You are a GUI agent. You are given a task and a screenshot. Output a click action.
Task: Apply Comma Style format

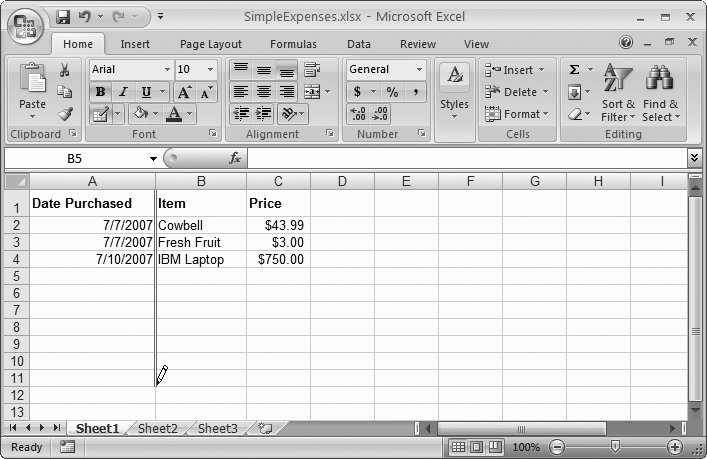(x=415, y=92)
